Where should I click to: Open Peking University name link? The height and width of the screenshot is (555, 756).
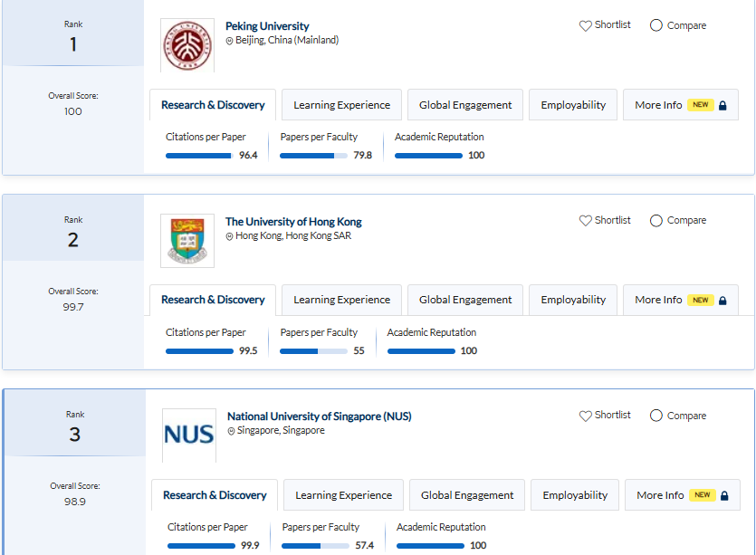267,26
